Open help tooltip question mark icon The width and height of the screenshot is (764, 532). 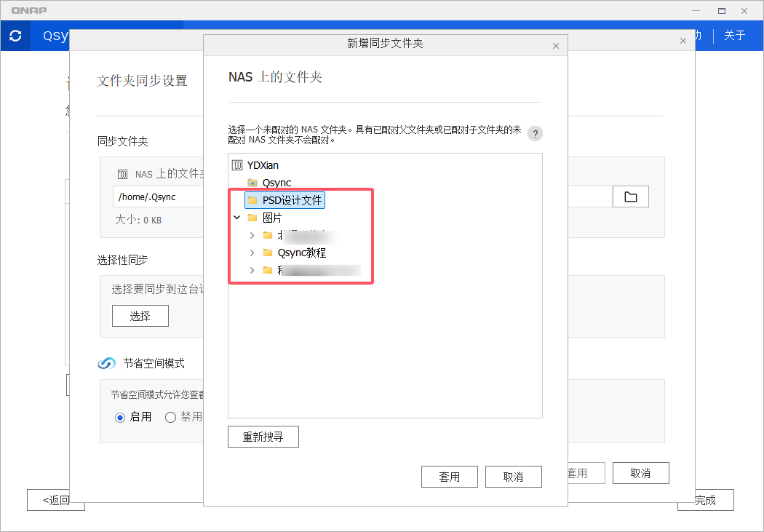point(535,133)
